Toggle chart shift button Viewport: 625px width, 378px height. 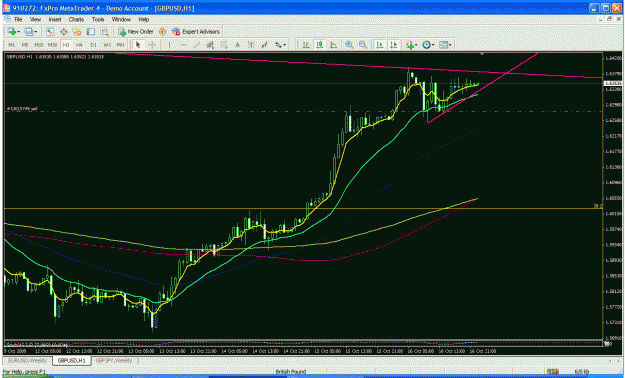point(393,45)
